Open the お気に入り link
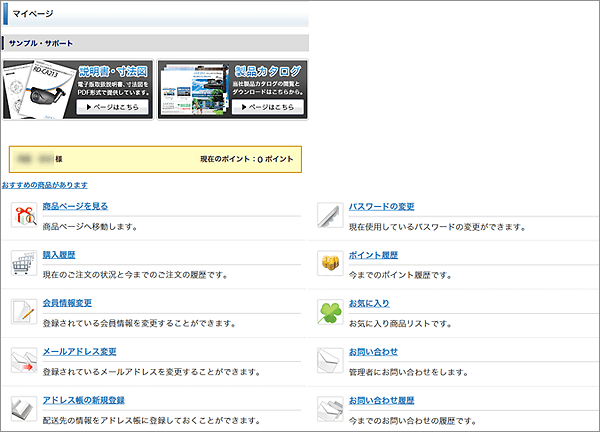The height and width of the screenshot is (432, 600). pyautogui.click(x=369, y=303)
